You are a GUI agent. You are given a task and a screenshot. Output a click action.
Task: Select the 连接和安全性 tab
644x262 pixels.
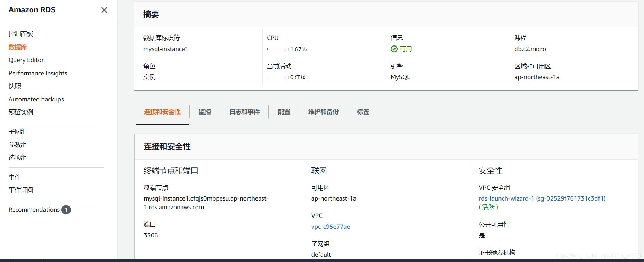(x=162, y=112)
